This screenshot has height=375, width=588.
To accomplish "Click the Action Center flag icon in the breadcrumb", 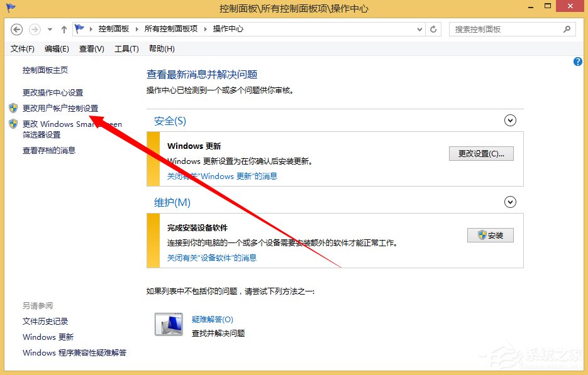I will (x=79, y=28).
